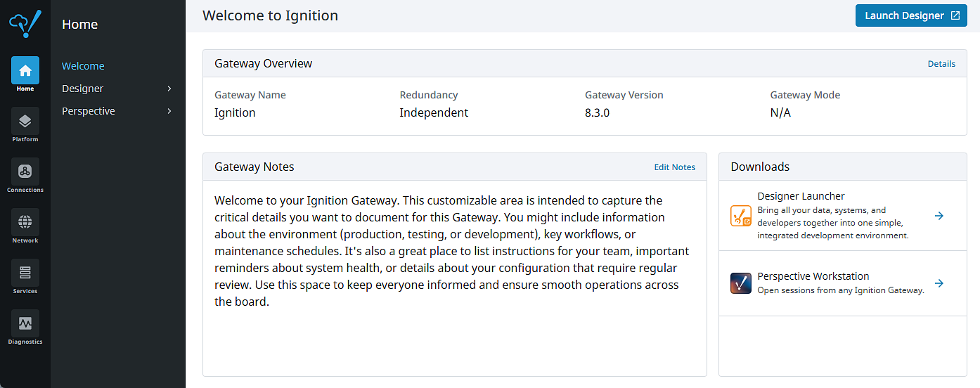Image resolution: width=980 pixels, height=388 pixels.
Task: Click the Designer Launcher description text
Action: 833,223
